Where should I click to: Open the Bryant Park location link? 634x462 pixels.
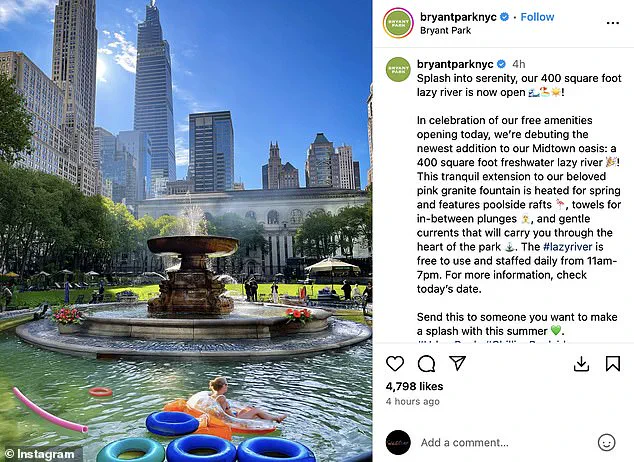(445, 30)
